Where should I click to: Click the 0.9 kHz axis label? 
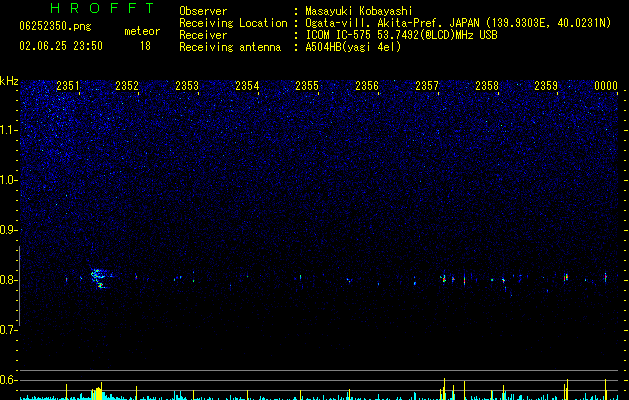pos(9,230)
